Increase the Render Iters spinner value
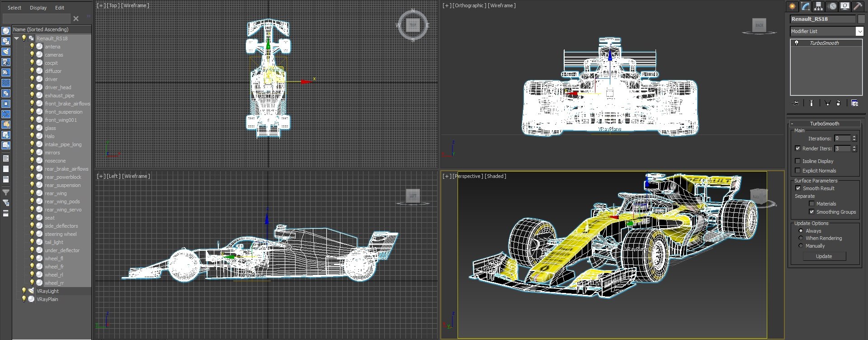 point(854,147)
